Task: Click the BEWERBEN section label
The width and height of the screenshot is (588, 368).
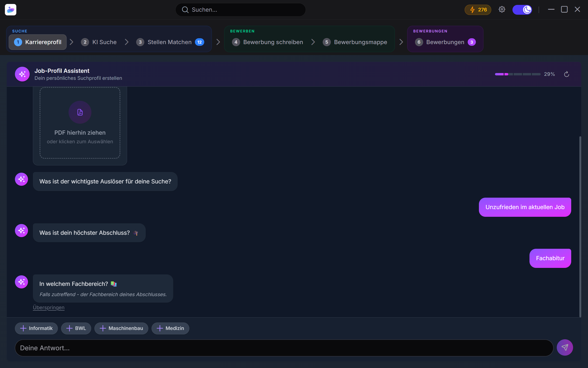Action: (x=242, y=31)
